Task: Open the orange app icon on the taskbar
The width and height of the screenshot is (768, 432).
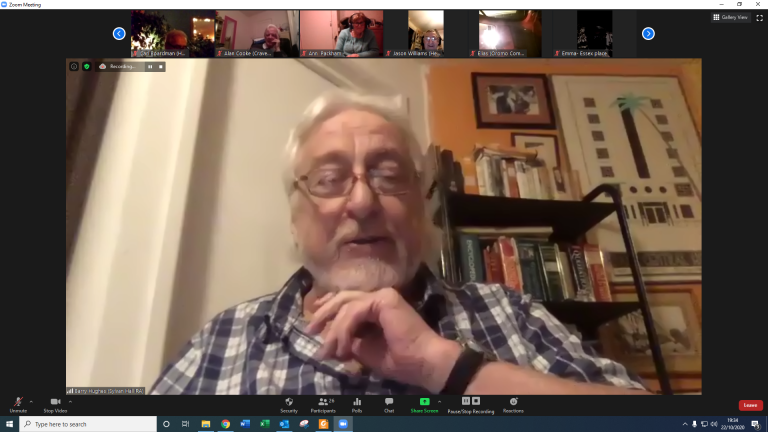Action: 323,424
